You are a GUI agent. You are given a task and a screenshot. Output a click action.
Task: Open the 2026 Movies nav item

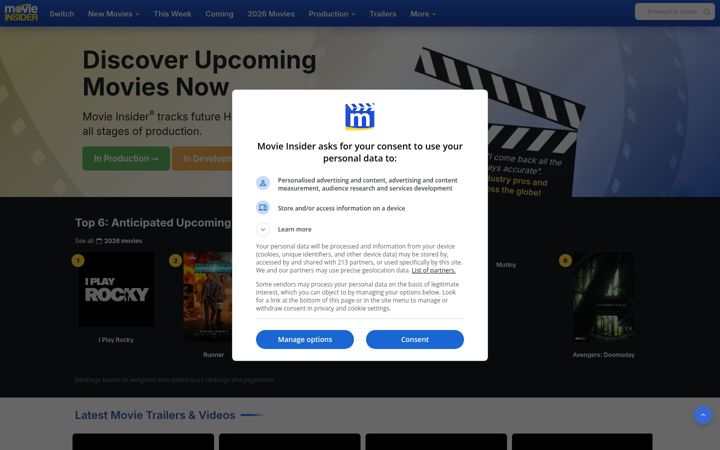click(x=271, y=14)
